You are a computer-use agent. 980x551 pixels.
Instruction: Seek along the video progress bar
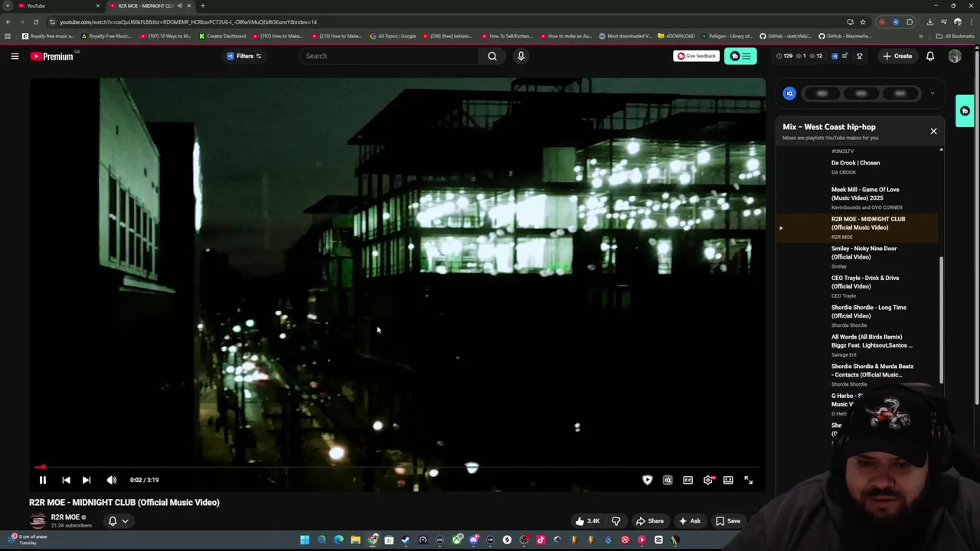coord(397,466)
